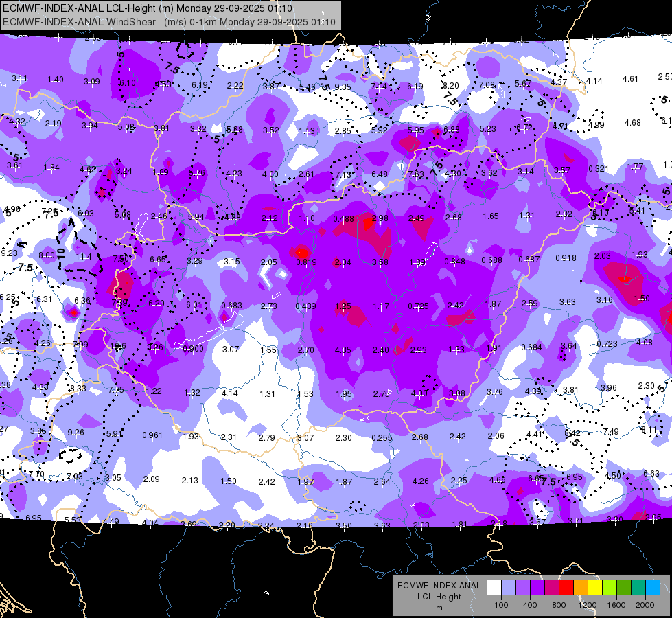Click the grid value '7.70'
672x618 pixels.
[36, 474]
